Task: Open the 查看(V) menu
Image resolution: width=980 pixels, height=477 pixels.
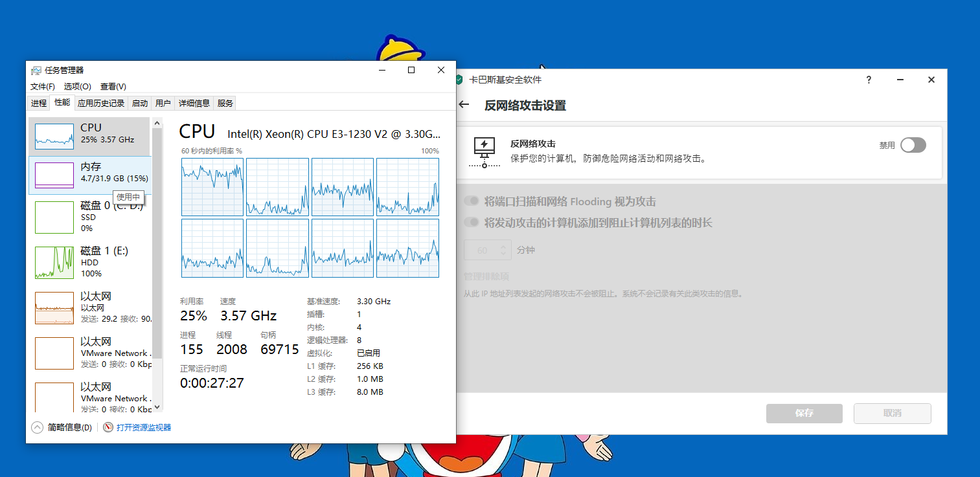Action: point(113,86)
